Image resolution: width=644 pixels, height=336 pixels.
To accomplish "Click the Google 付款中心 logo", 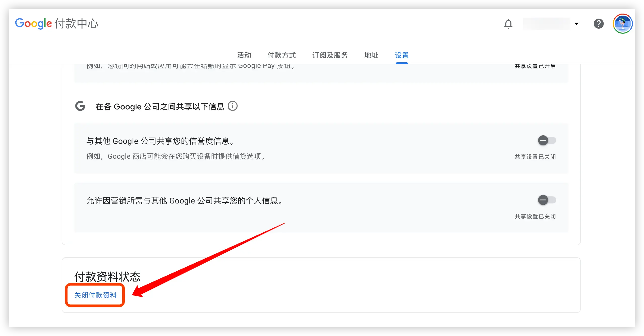I will tap(57, 23).
